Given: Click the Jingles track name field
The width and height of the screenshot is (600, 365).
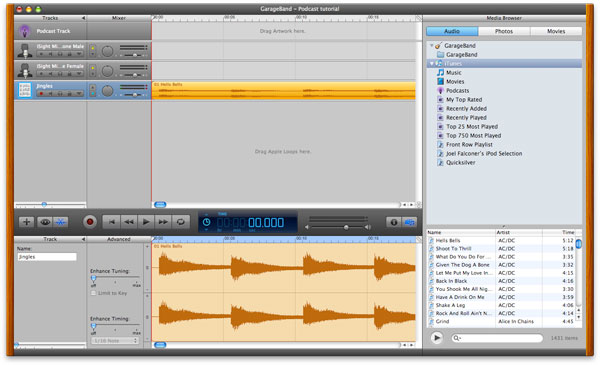Looking at the screenshot, I should point(47,257).
